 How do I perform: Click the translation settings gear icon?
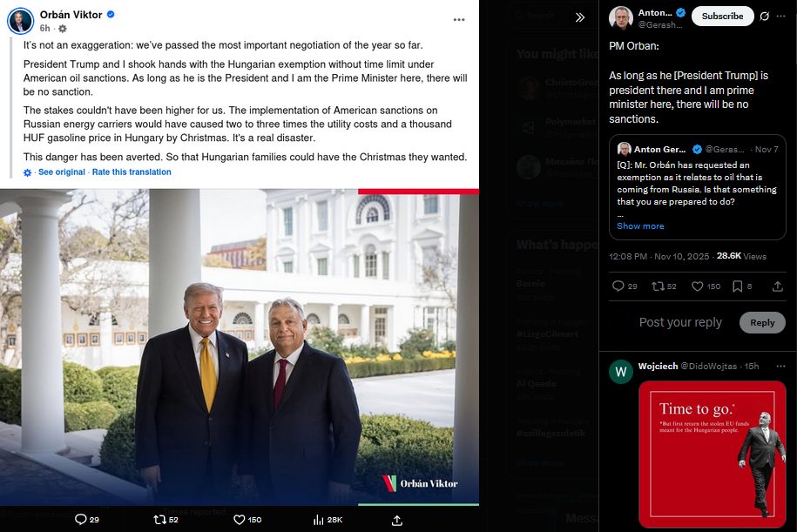pos(28,172)
